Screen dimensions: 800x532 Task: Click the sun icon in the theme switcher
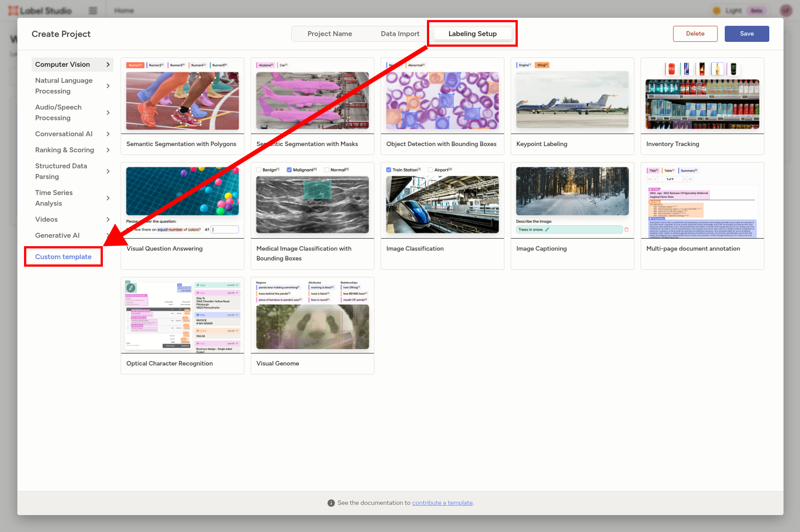(x=717, y=11)
